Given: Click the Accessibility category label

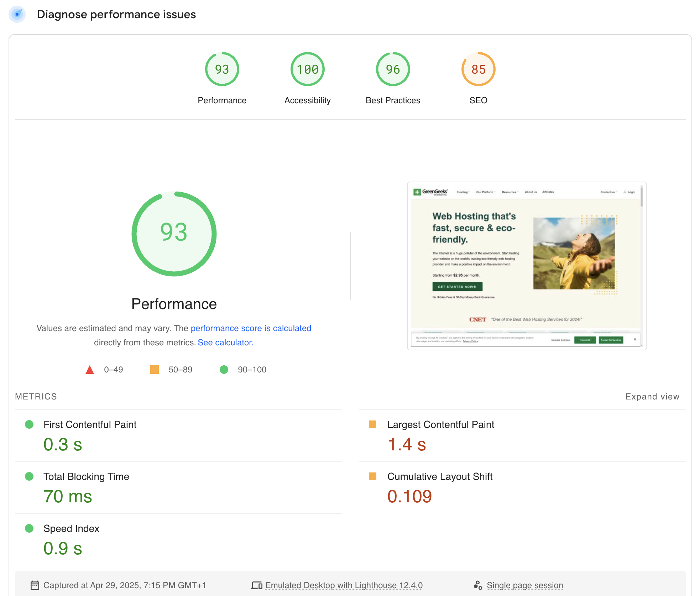Looking at the screenshot, I should [307, 100].
